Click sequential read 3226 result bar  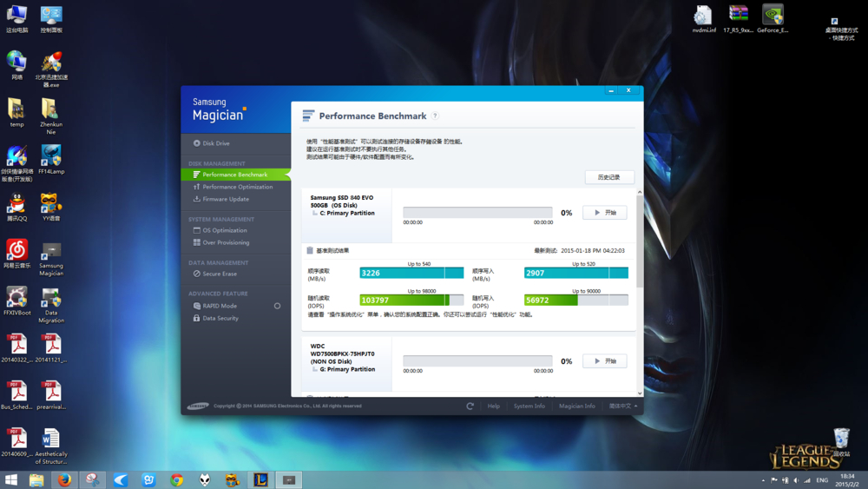411,273
